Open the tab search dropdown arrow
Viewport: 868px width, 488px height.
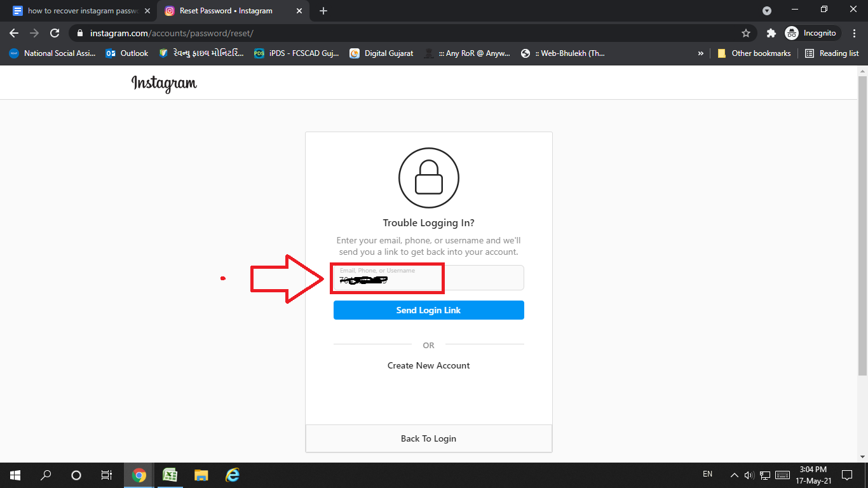[767, 11]
